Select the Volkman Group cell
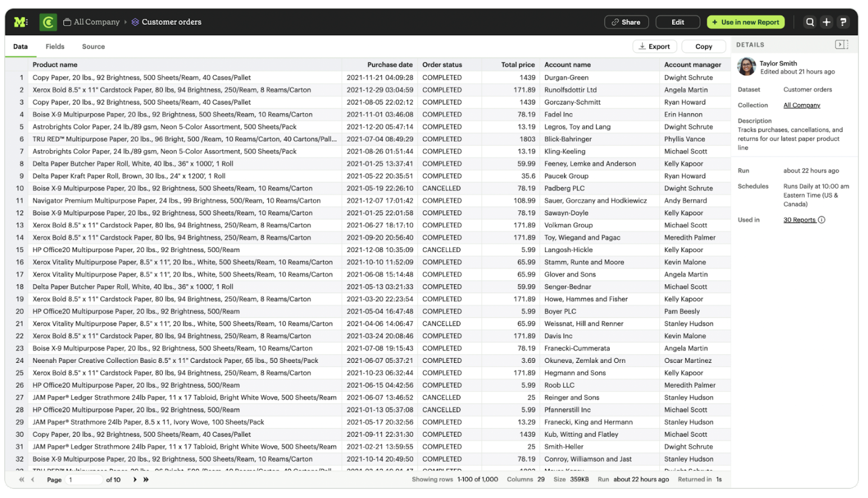Screen dimensions: 868x498 (x=599, y=225)
